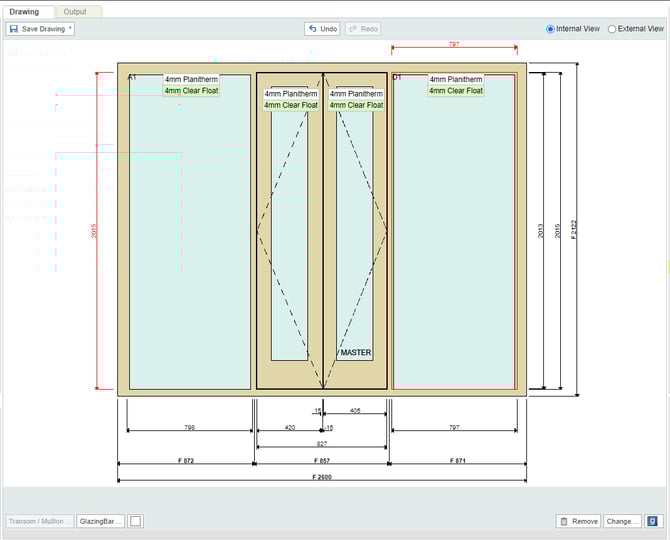Viewport: 670px width, 540px height.
Task: Click the blue icon right of Change
Action: 653,521
